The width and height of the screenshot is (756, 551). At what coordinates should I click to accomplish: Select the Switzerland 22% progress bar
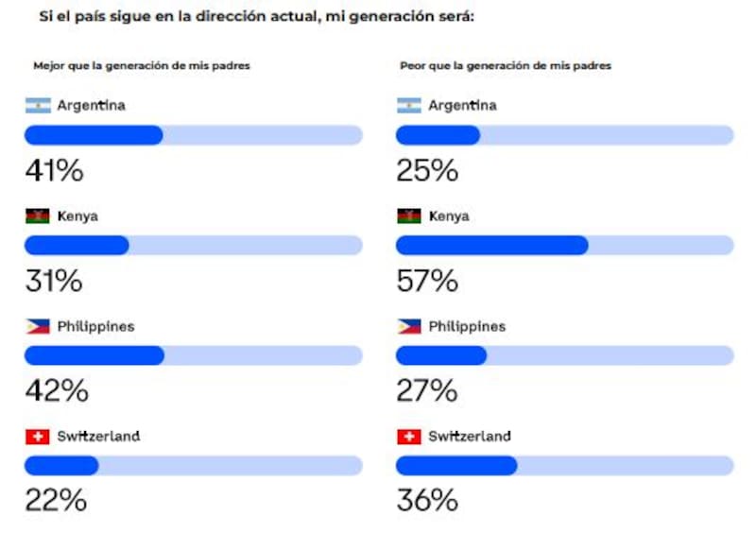[x=193, y=466]
